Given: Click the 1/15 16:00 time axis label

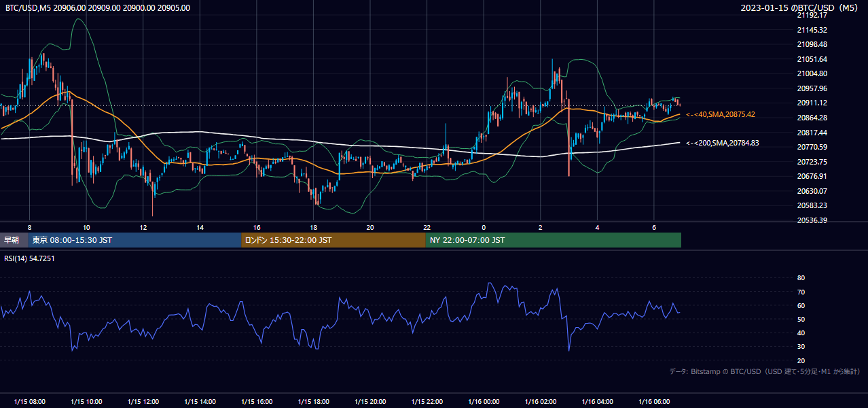Looking at the screenshot, I should (x=257, y=402).
